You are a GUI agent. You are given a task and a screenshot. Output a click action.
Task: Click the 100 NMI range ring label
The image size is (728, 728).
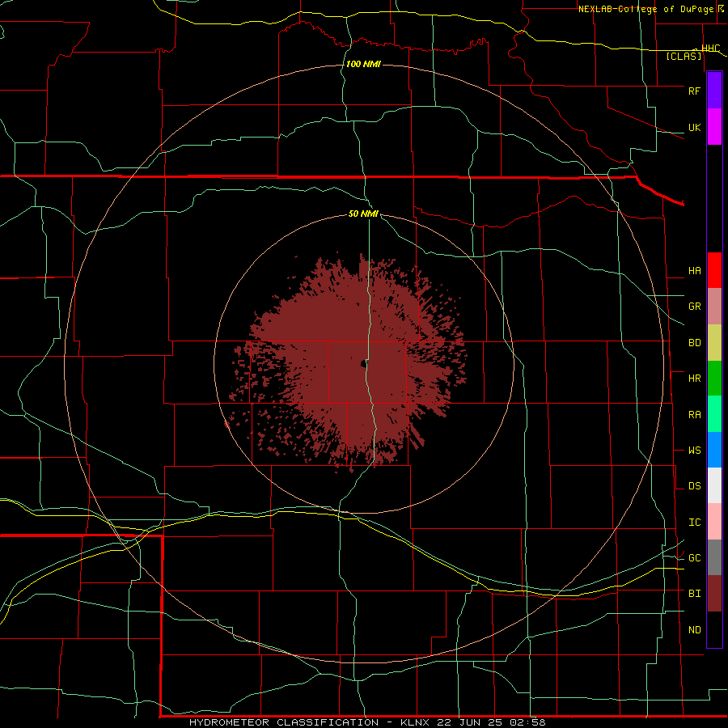(x=363, y=64)
